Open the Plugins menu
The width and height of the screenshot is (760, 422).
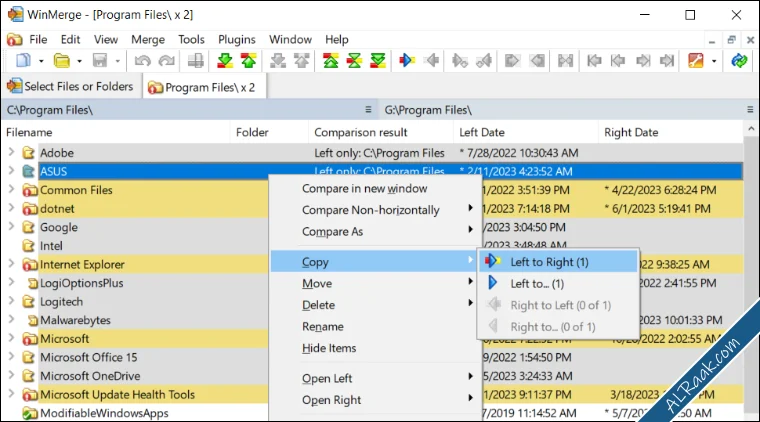(x=237, y=39)
